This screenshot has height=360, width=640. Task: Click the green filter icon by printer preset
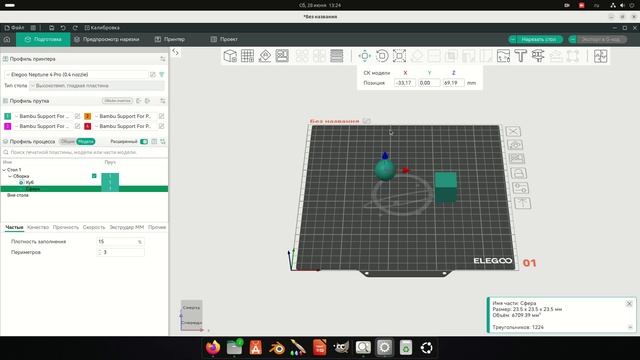click(162, 75)
